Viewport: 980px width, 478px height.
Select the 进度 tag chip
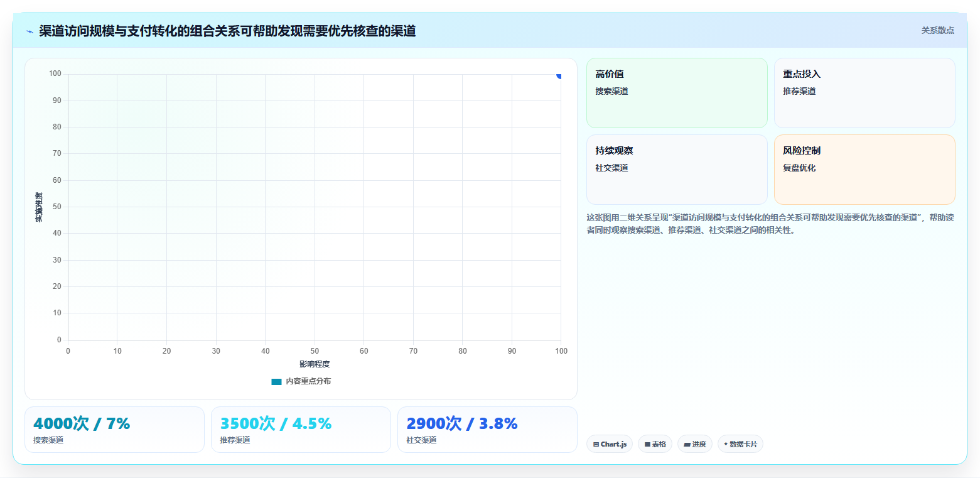click(695, 444)
